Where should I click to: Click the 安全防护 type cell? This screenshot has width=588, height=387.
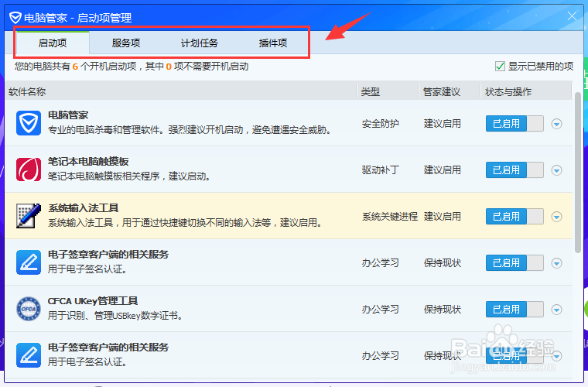[380, 124]
